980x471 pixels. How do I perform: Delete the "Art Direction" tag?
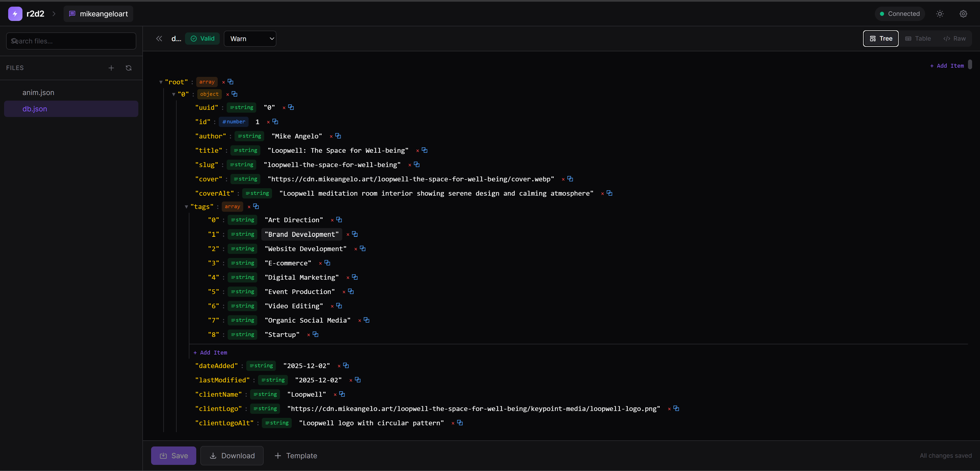(332, 220)
